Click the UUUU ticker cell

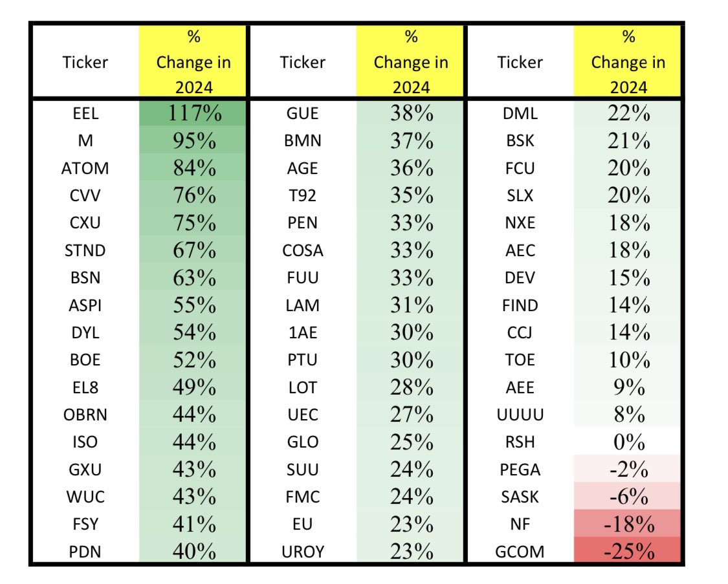[x=520, y=415]
